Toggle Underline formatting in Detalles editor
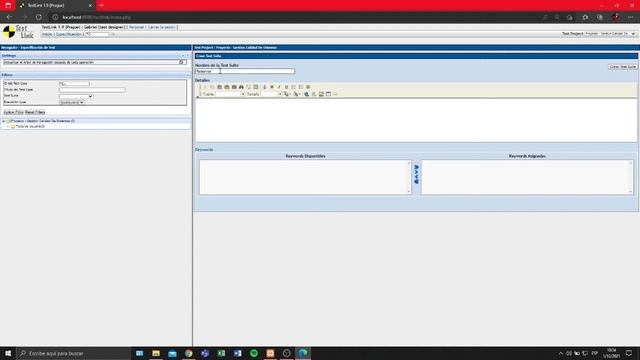 tap(286, 87)
